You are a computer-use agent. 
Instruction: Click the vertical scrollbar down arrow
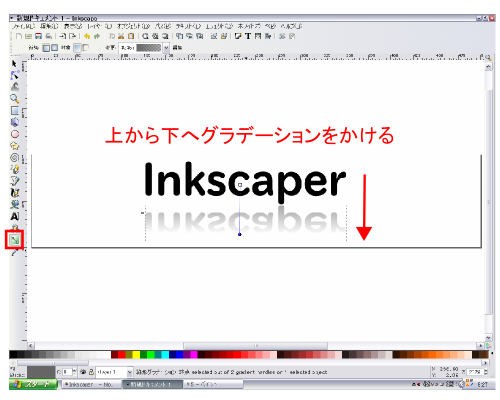pos(488,338)
